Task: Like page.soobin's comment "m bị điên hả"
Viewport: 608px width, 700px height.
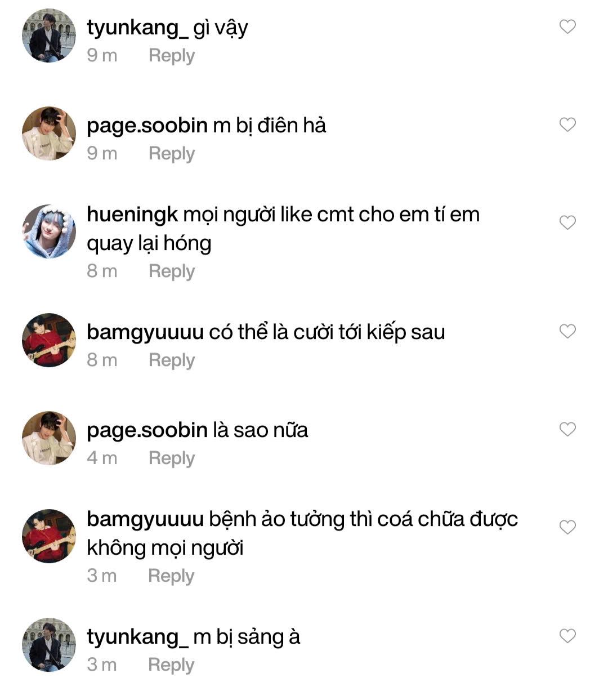Action: pyautogui.click(x=567, y=124)
